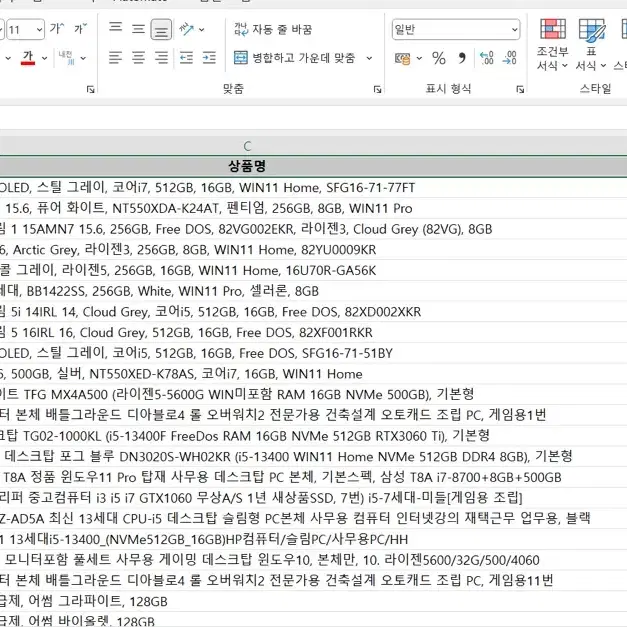This screenshot has height=627, width=627.
Task: Decrease decimal places
Action: (509, 58)
